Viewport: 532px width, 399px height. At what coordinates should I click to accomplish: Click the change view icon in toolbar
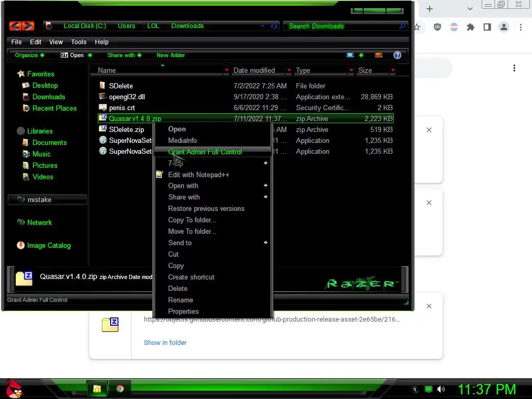(x=350, y=55)
